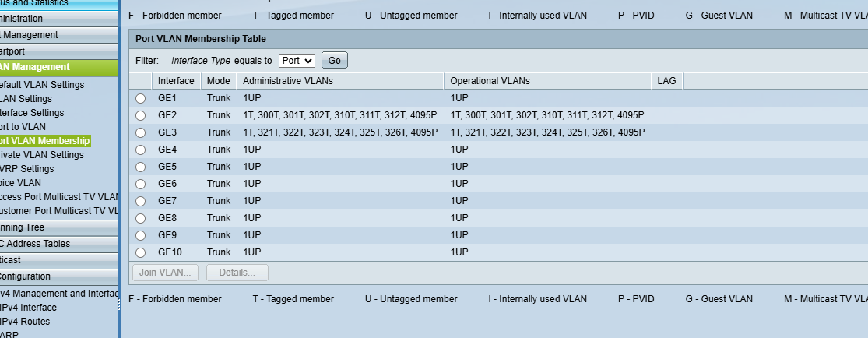Click the Go filter button
Screen dimensions: 868x338
pyautogui.click(x=334, y=60)
